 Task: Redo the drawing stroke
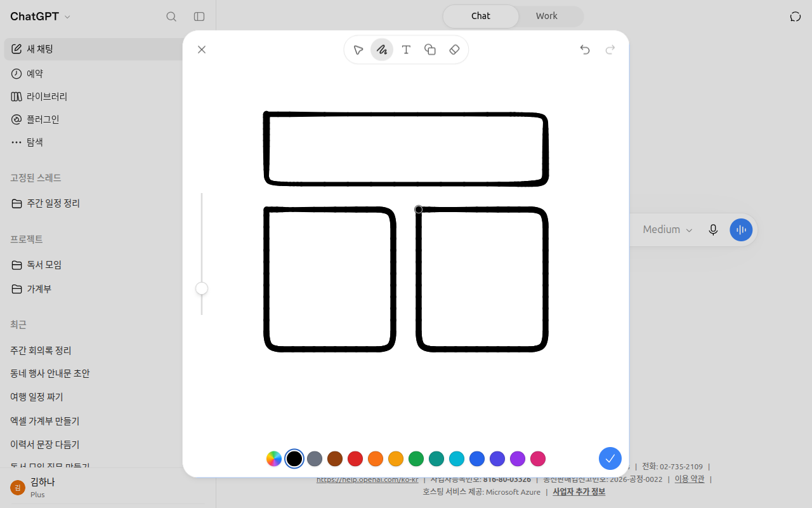610,50
